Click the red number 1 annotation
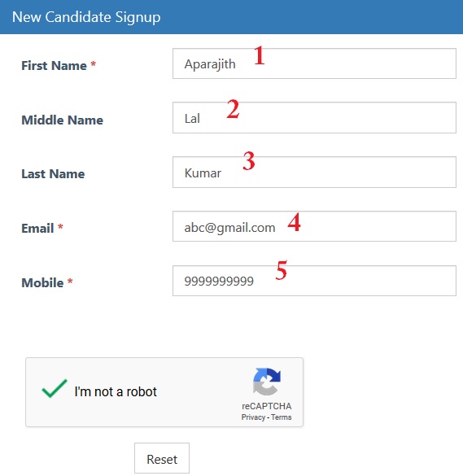This screenshot has width=463, height=476. pos(259,55)
